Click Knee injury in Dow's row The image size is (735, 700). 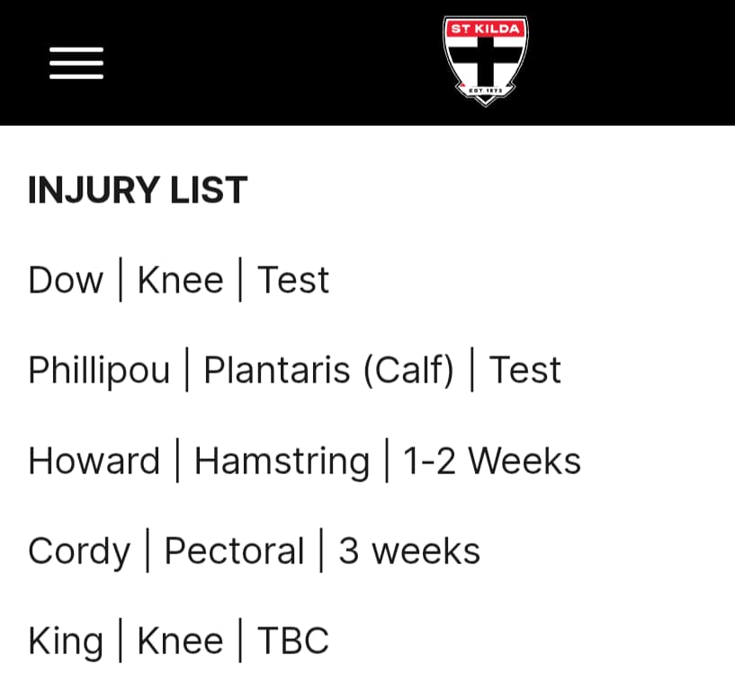[181, 280]
